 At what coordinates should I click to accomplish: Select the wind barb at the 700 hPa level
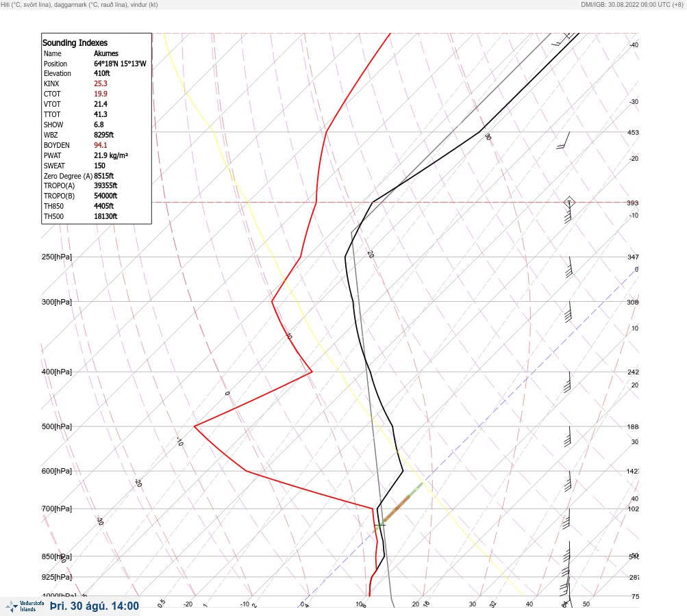coord(567,519)
